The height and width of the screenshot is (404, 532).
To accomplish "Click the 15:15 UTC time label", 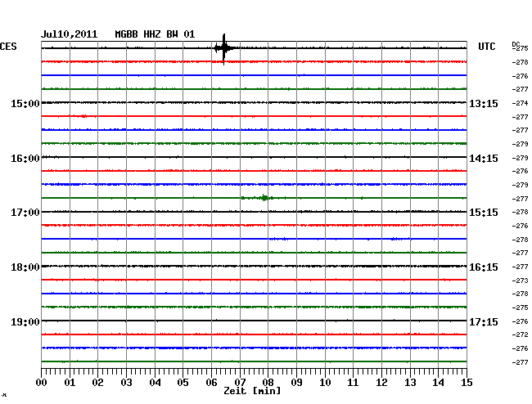I will (484, 213).
